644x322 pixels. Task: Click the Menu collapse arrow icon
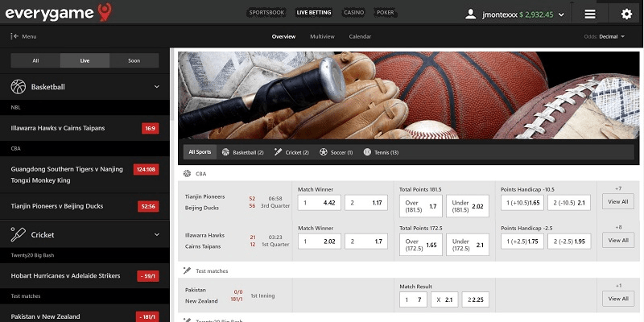(x=14, y=36)
